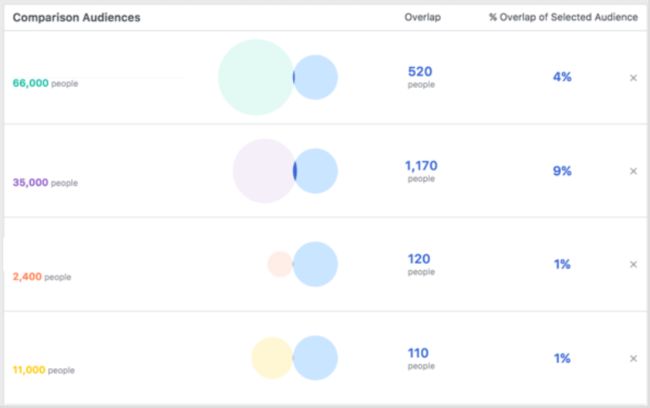This screenshot has height=408, width=650.
Task: Remove the 11,000 people comparison audience
Action: [x=633, y=358]
